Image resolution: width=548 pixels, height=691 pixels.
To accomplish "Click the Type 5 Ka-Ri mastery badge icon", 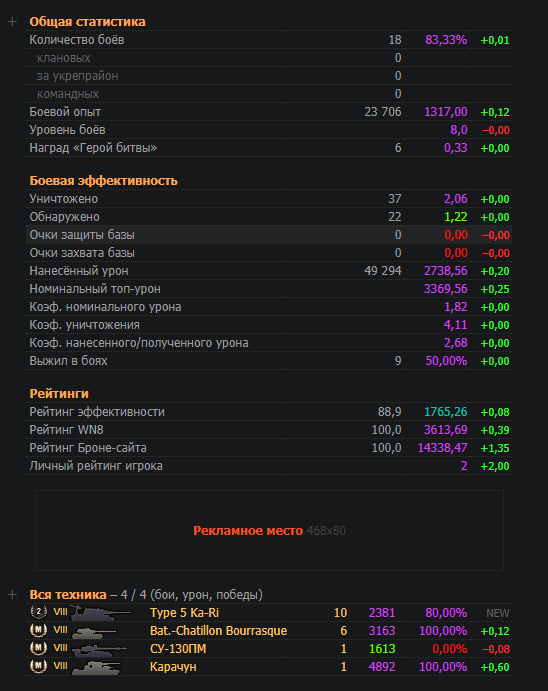I will click(38, 612).
